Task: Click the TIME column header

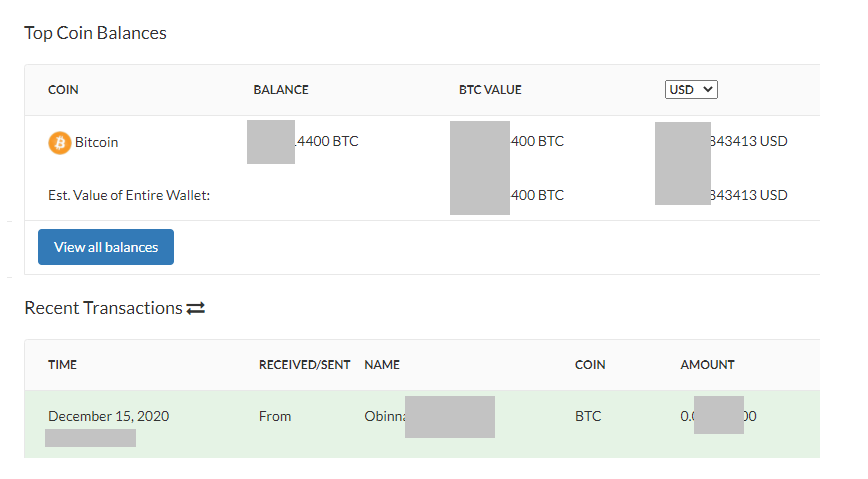Action: [62, 365]
